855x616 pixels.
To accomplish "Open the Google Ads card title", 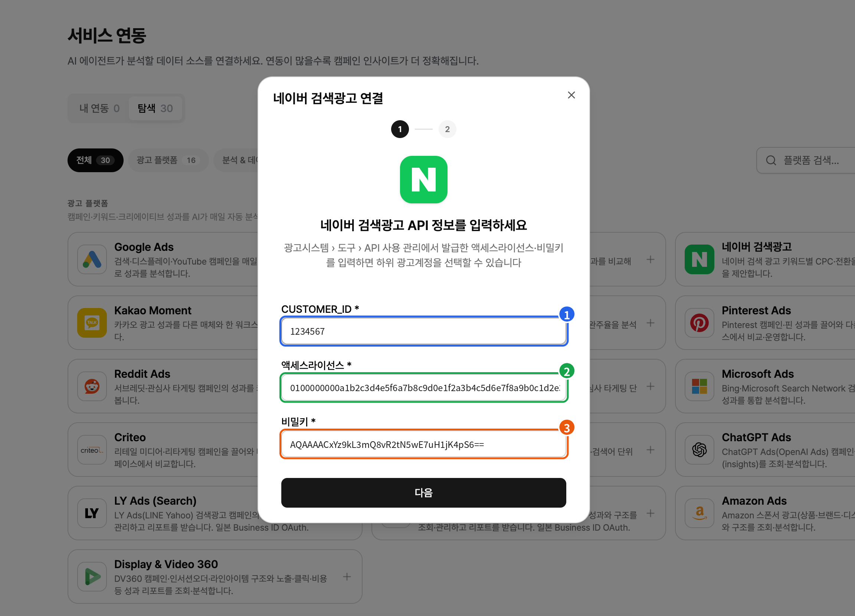I will pyautogui.click(x=144, y=247).
